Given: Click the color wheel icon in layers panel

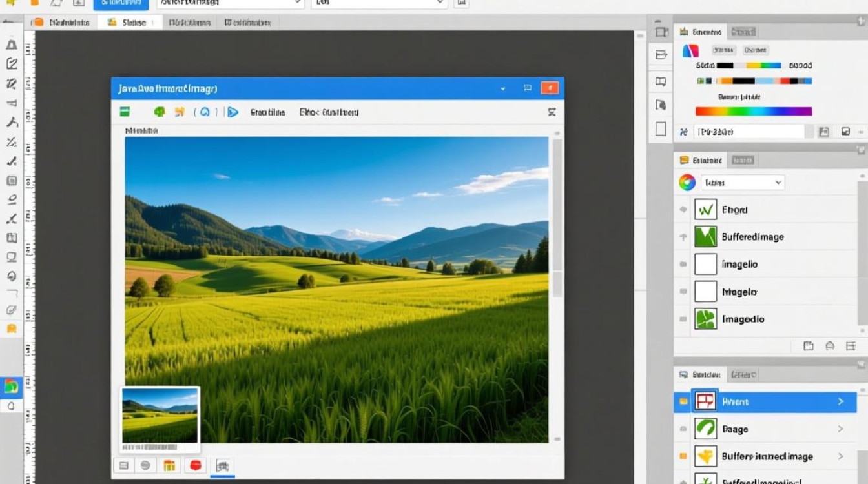Looking at the screenshot, I should [687, 183].
